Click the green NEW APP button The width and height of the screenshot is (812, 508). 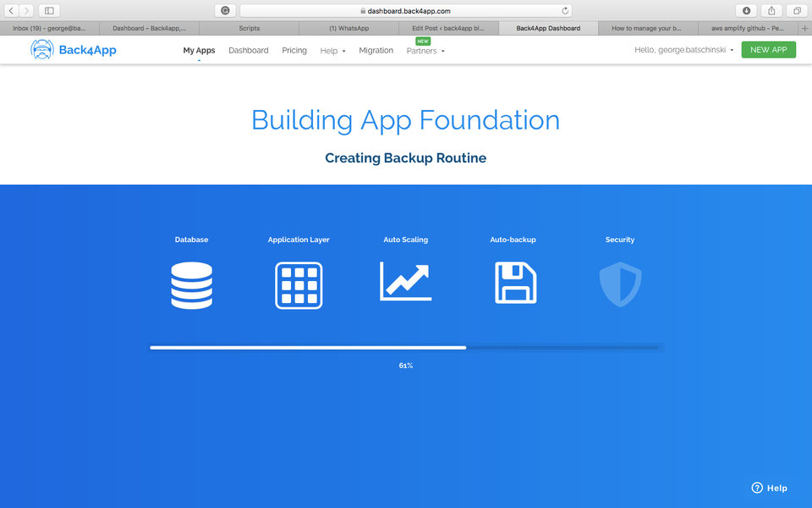(x=769, y=50)
